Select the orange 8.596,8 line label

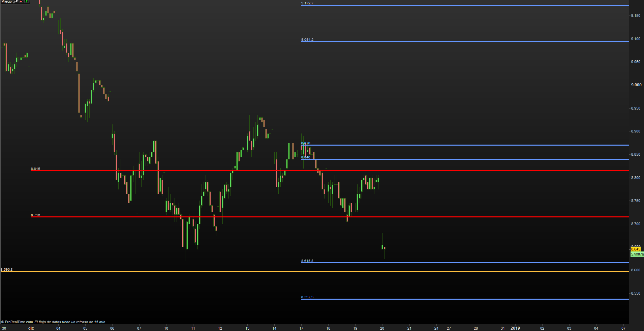[x=7, y=270]
